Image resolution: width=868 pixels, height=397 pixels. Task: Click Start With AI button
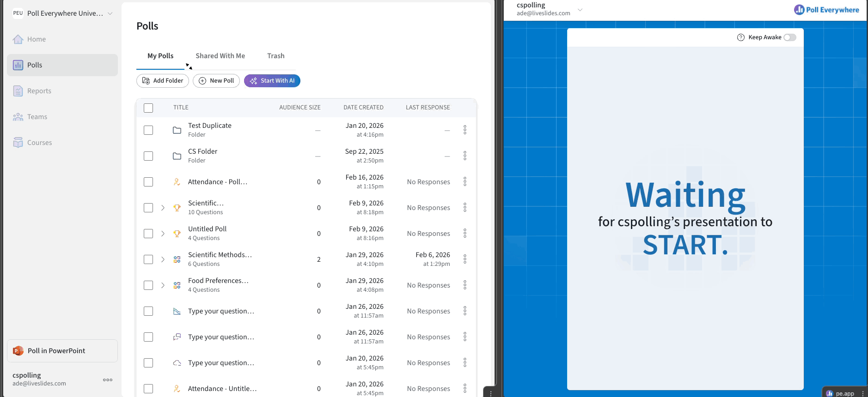click(x=272, y=81)
